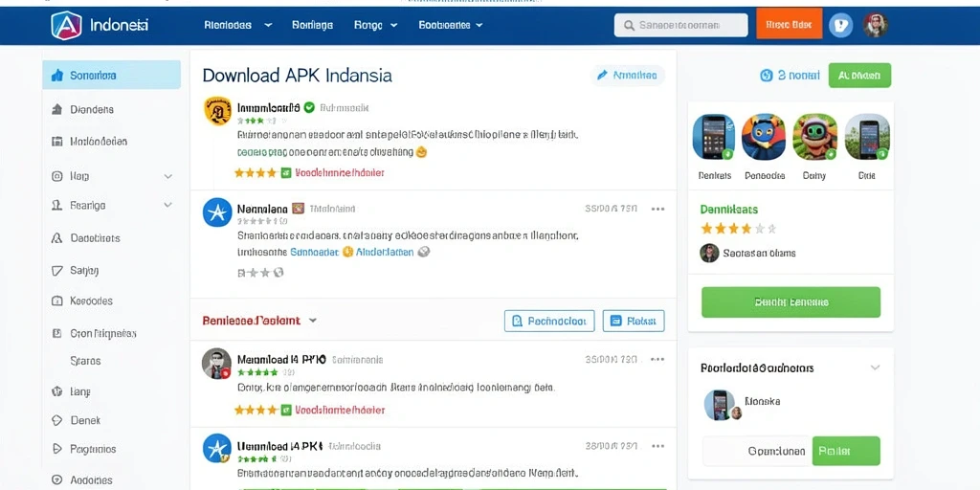
Task: Click the Sanjay sidebar icon
Action: pos(56,271)
